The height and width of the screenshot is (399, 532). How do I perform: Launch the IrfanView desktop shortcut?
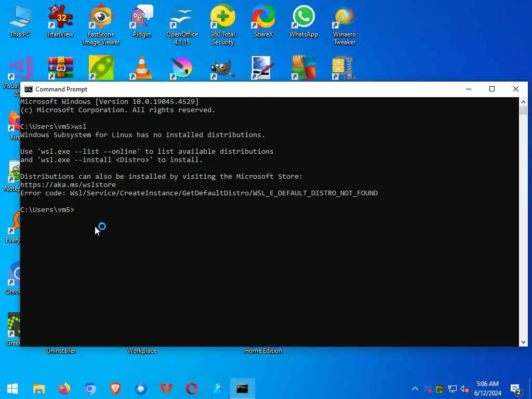(x=60, y=22)
